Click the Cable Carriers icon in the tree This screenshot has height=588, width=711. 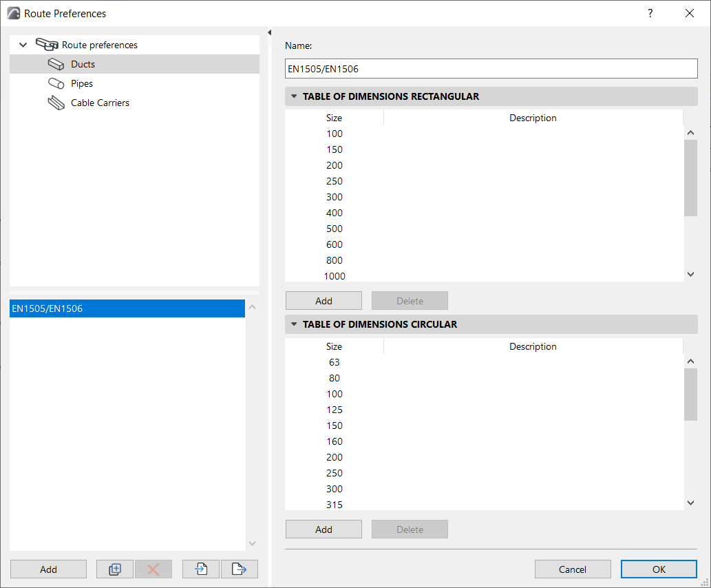56,103
